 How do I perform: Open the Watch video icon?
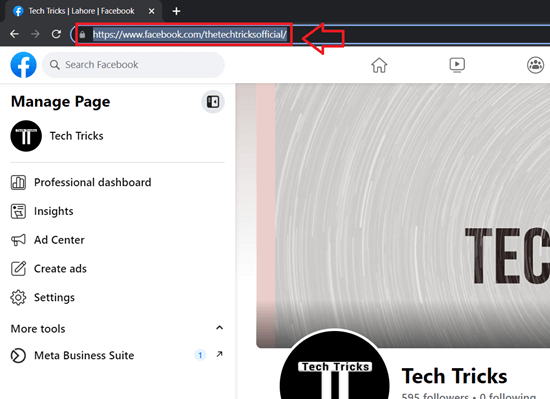[457, 65]
